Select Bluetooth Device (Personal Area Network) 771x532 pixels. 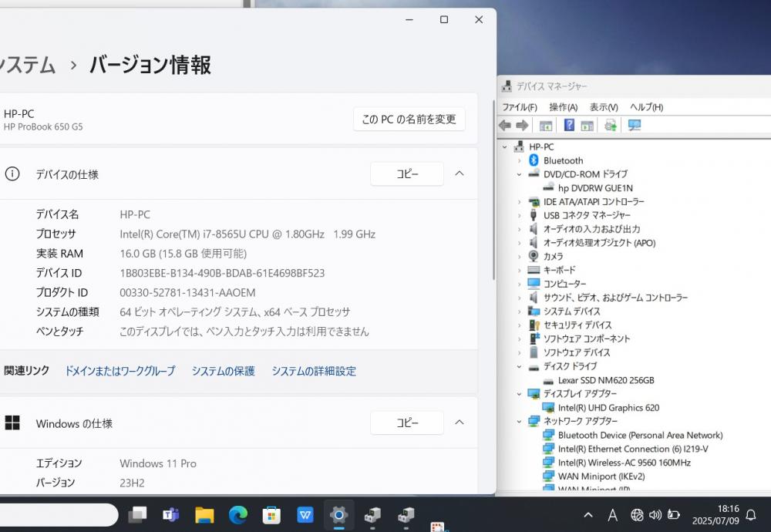pyautogui.click(x=640, y=435)
